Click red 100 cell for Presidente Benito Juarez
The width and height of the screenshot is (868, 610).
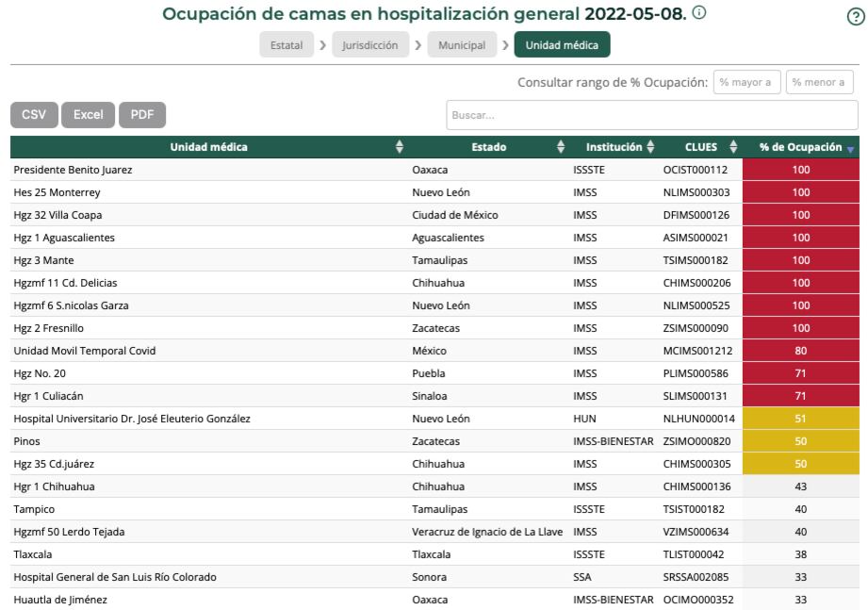pyautogui.click(x=800, y=170)
